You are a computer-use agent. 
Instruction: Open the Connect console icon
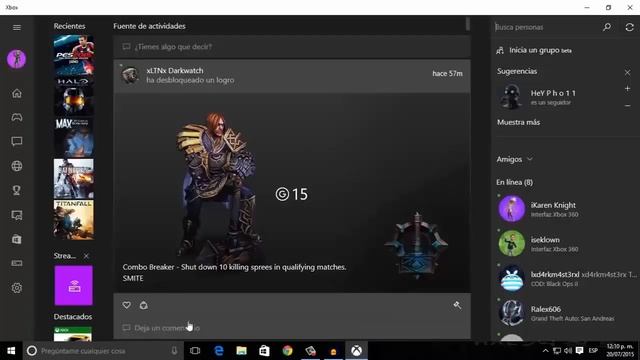(x=17, y=263)
